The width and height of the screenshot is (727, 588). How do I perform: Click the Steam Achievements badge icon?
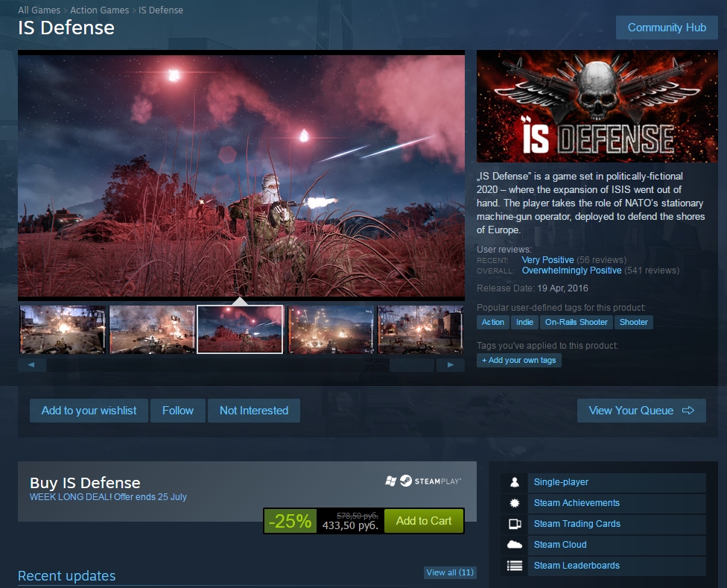pos(514,503)
